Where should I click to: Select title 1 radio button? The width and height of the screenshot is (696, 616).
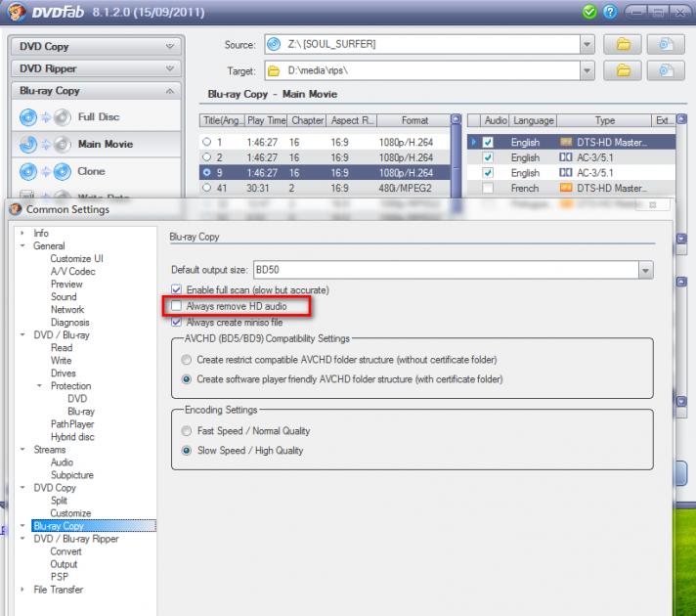click(206, 142)
